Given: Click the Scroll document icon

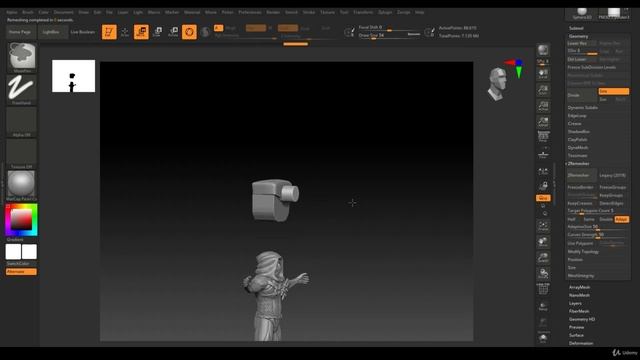Looking at the screenshot, I should point(543,74).
